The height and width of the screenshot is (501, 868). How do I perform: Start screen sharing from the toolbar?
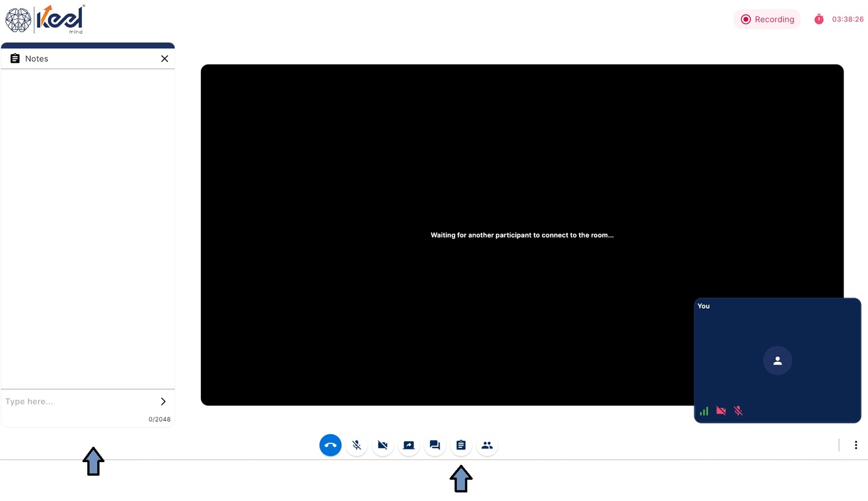[409, 445]
